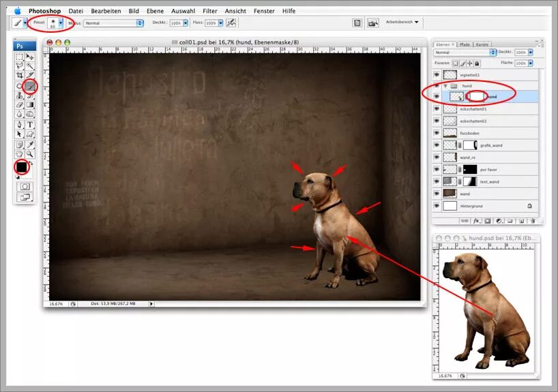
Task: Open the Deckkr. opacity arrow in options bar
Action: [186, 22]
